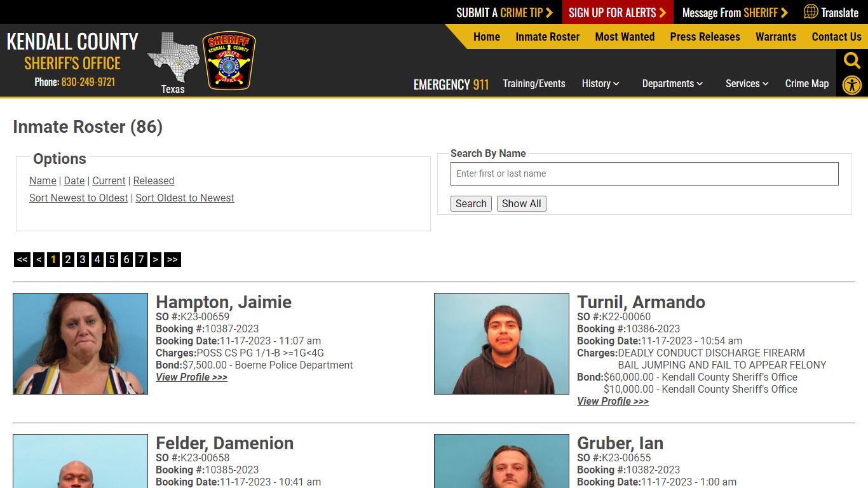The width and height of the screenshot is (868, 488).
Task: Click the EMERGENCY 911 text
Action: [x=451, y=85]
